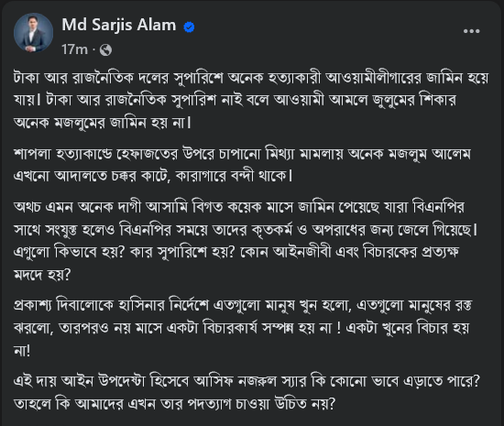Click the line starting 'ঝরলো, তারপরও নয় মাসে'
The image size is (504, 426).
(241, 328)
